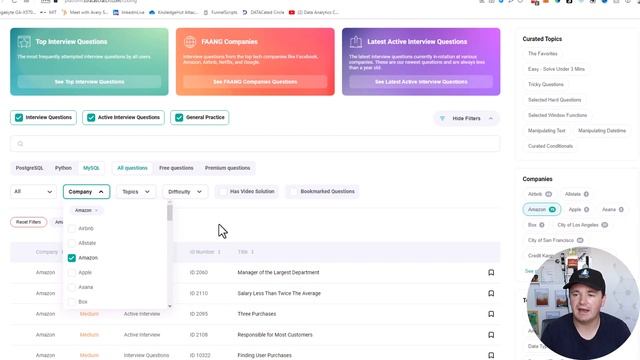This screenshot has width=640, height=360.
Task: Check Apple in the company list
Action: (x=72, y=273)
